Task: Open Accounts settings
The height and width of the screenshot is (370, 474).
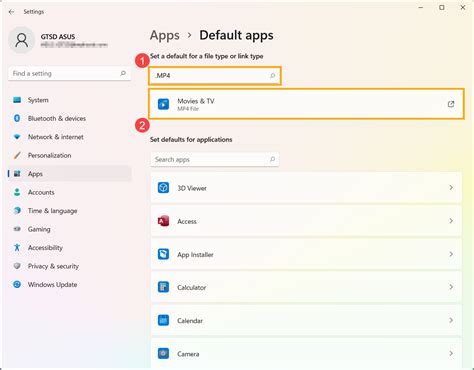Action: 70,192
